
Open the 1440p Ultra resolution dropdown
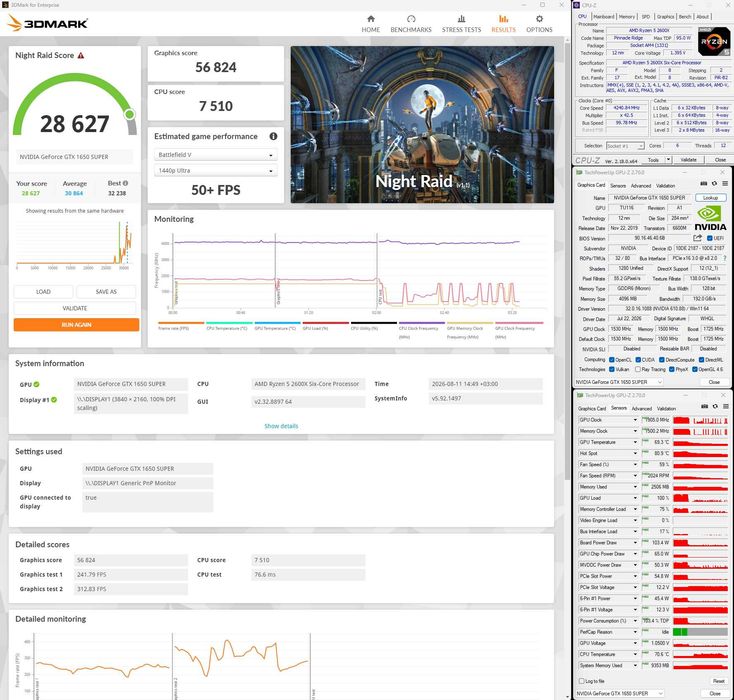[x=215, y=170]
